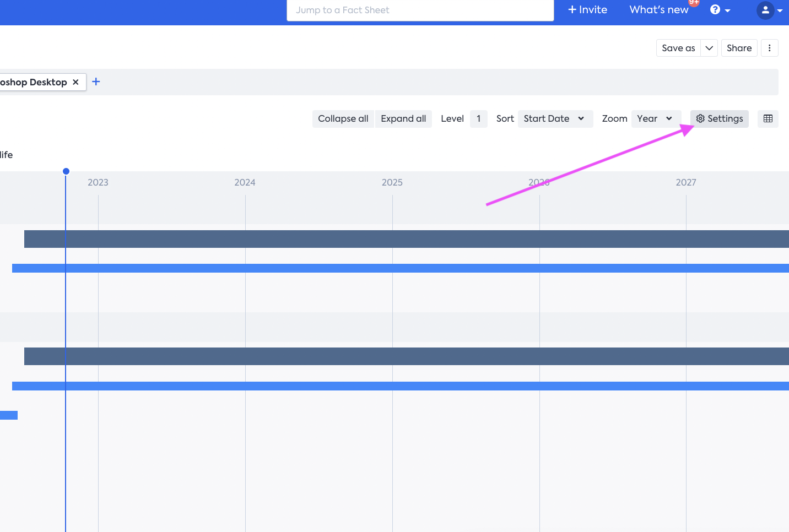Open the help question mark menu
The height and width of the screenshot is (532, 789).
point(720,10)
